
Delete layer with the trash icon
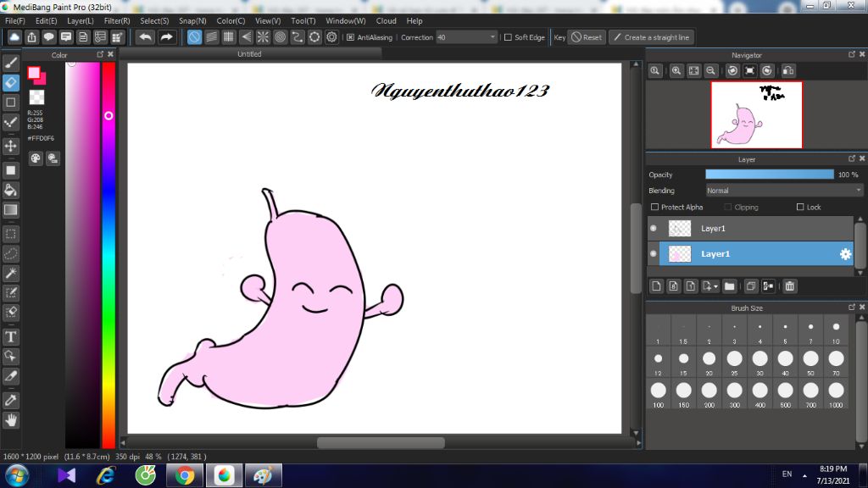[789, 286]
